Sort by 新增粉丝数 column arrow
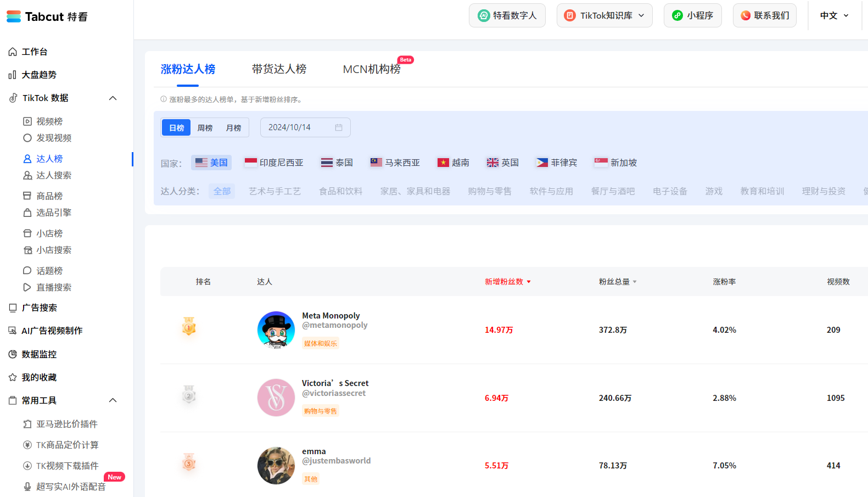 [x=529, y=282]
